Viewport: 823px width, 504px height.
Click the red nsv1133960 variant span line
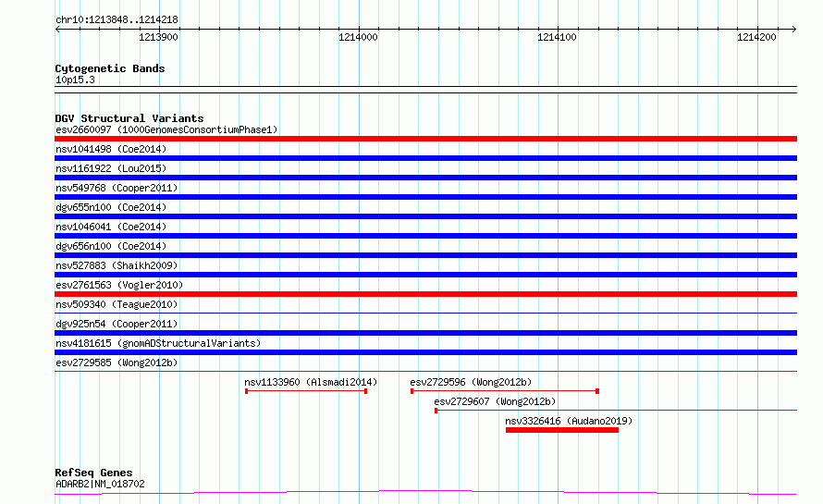pos(306,391)
